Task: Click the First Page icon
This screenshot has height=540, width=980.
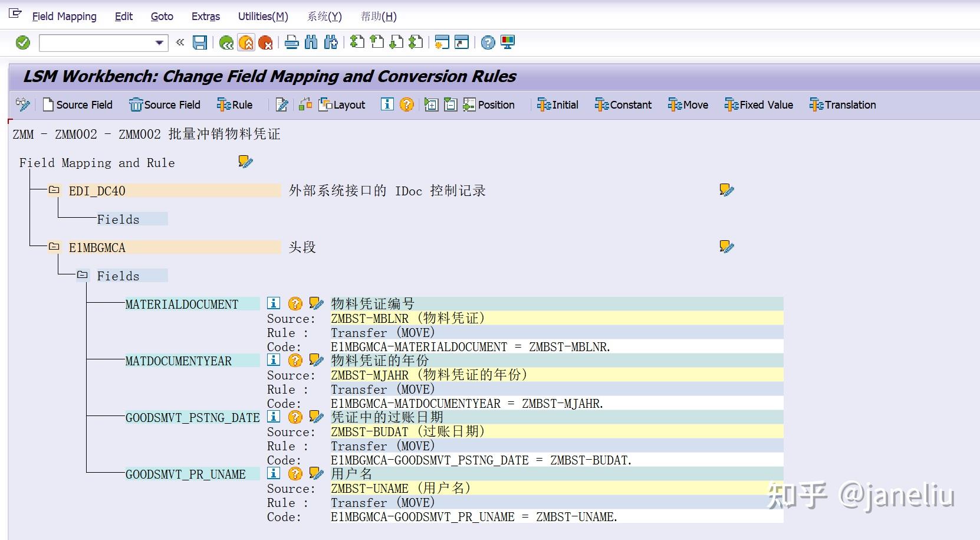Action: [357, 42]
